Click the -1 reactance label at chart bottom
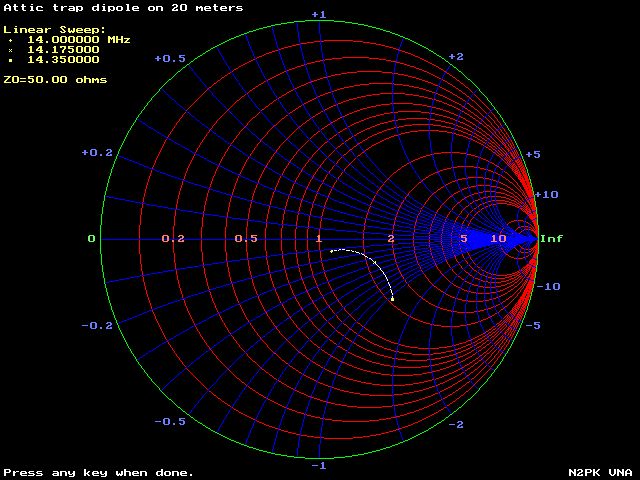Screen dimensions: 640x480 click(x=319, y=466)
